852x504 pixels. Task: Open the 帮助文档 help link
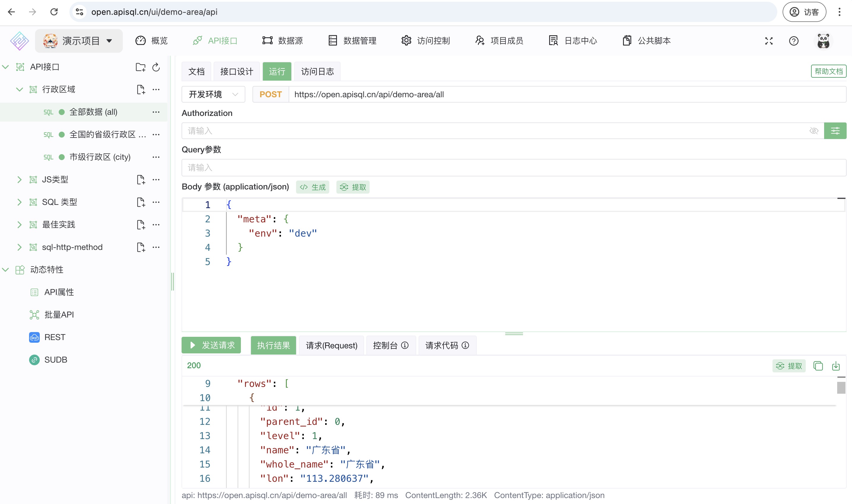tap(828, 71)
